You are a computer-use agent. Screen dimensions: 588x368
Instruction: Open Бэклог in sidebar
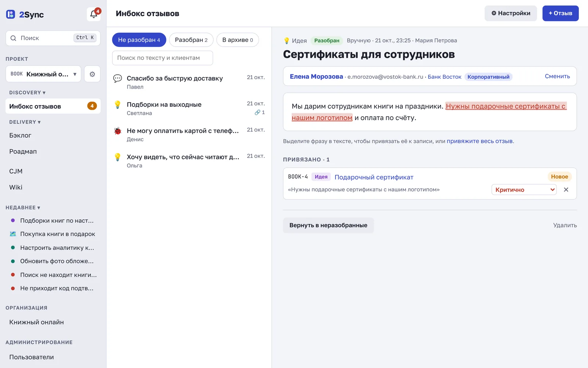pyautogui.click(x=53, y=135)
